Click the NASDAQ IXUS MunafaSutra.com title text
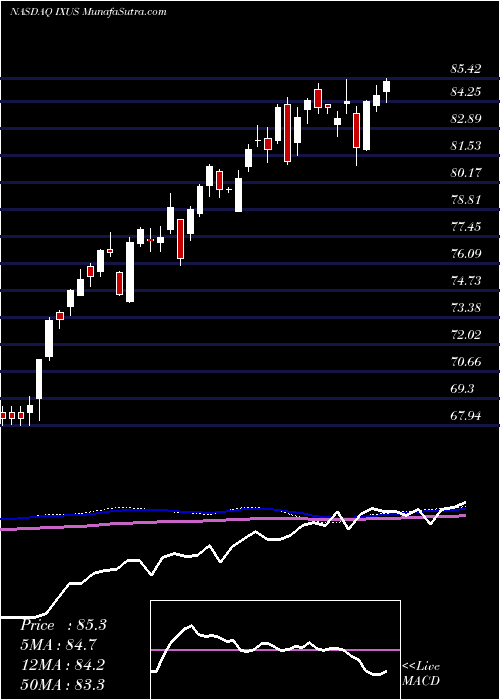 click(x=88, y=12)
